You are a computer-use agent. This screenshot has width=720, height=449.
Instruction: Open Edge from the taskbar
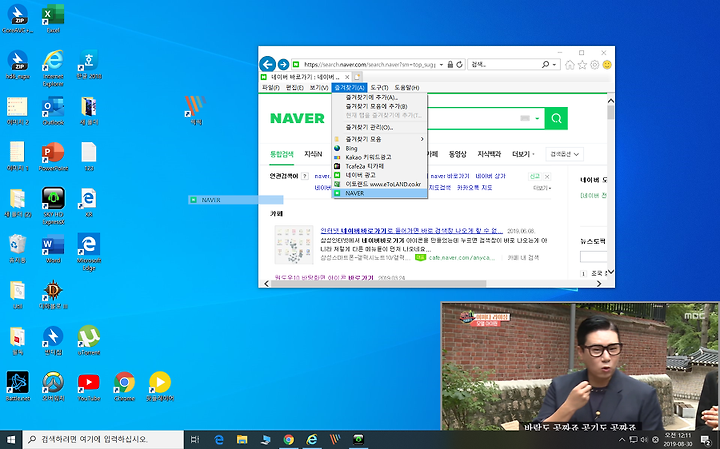[219, 440]
